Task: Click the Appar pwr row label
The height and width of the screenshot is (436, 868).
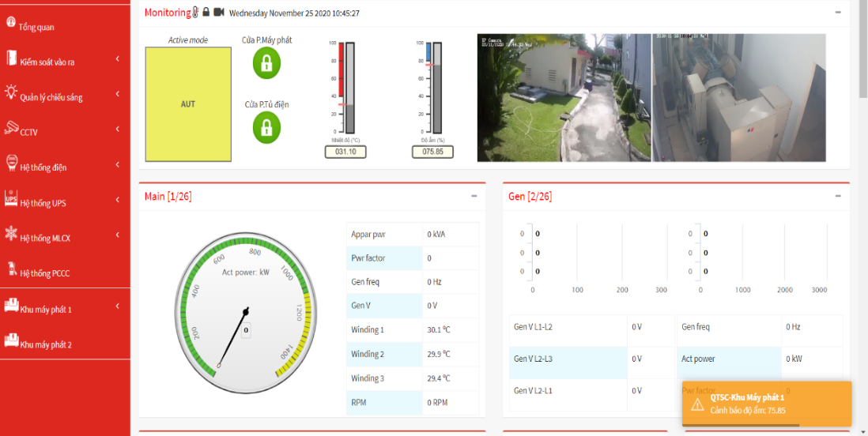Action: pyautogui.click(x=368, y=234)
